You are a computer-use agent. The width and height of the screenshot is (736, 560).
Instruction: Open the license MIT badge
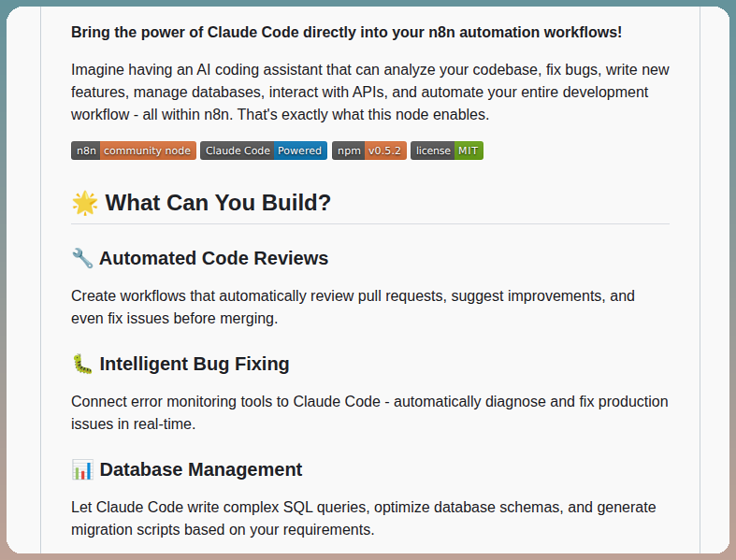446,151
